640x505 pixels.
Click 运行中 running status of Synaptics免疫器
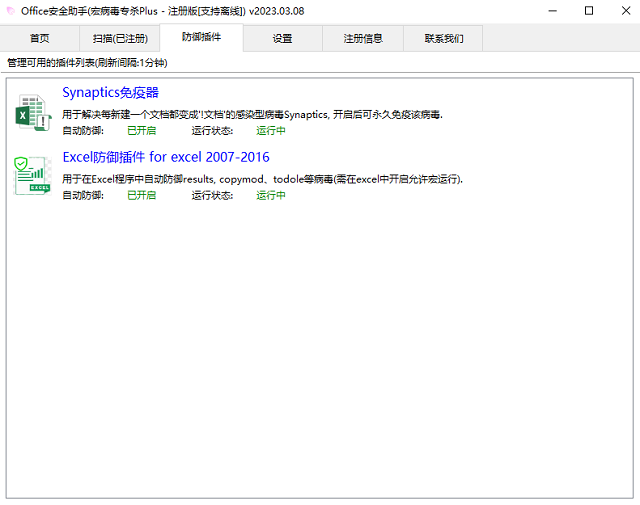point(271,130)
